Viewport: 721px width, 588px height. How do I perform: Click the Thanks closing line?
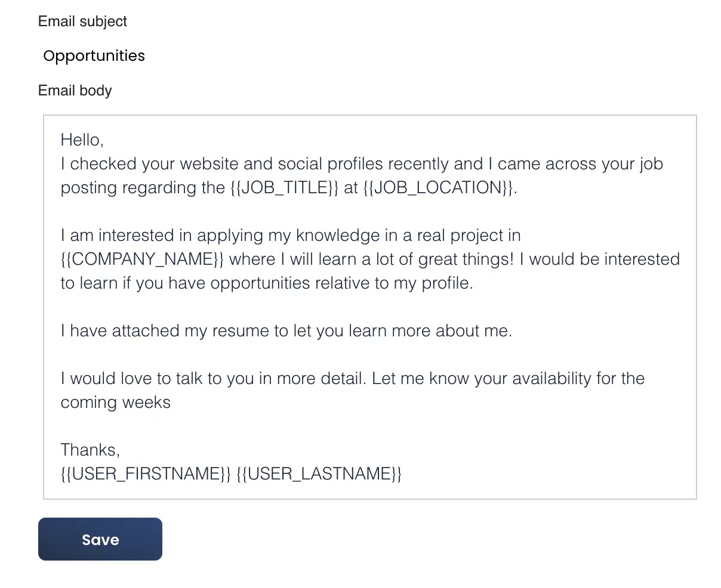pyautogui.click(x=90, y=450)
